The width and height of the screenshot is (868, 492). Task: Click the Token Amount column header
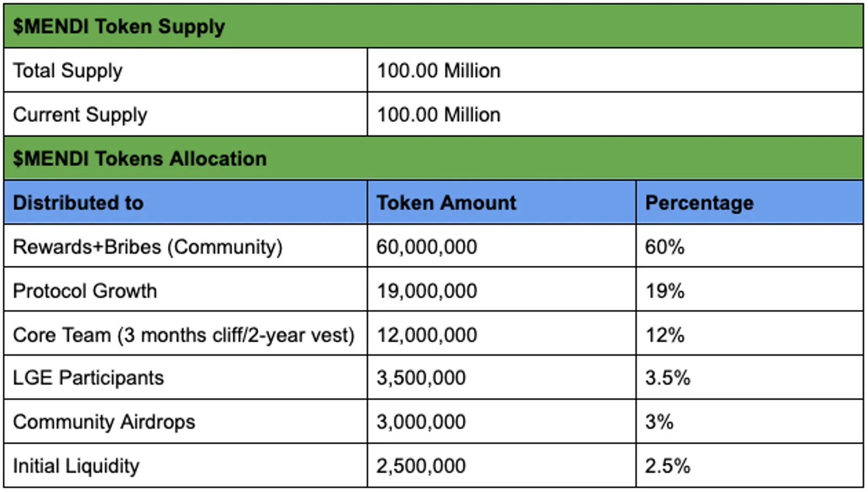point(501,202)
